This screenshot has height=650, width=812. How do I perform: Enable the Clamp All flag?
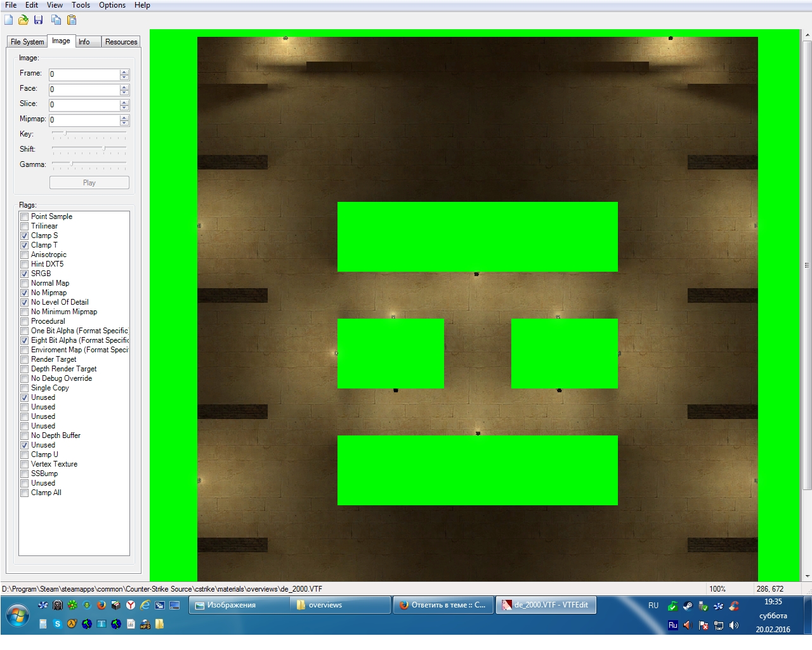24,493
